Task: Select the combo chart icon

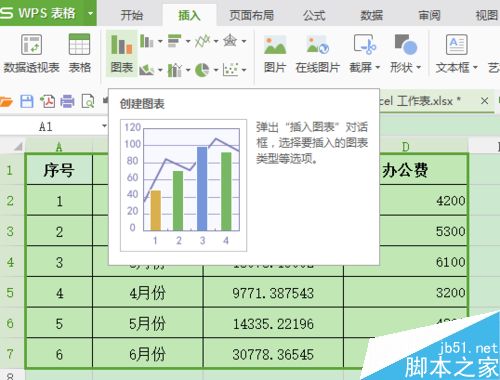Action: click(x=174, y=70)
